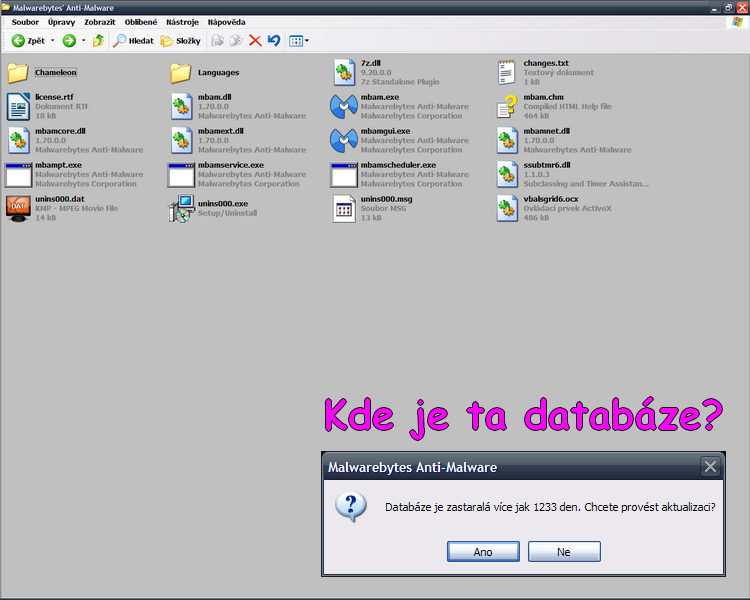Click the red Delete X icon
The height and width of the screenshot is (600, 750).
pos(255,41)
